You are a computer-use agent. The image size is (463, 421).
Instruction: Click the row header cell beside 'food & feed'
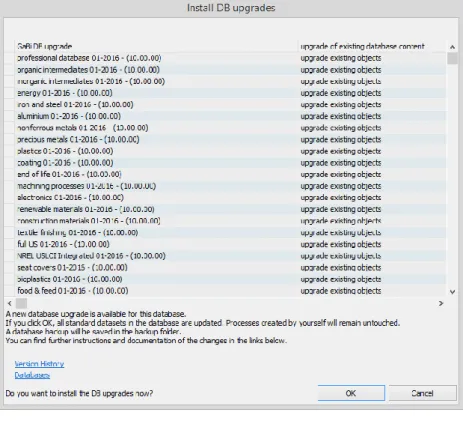pyautogui.click(x=9, y=291)
